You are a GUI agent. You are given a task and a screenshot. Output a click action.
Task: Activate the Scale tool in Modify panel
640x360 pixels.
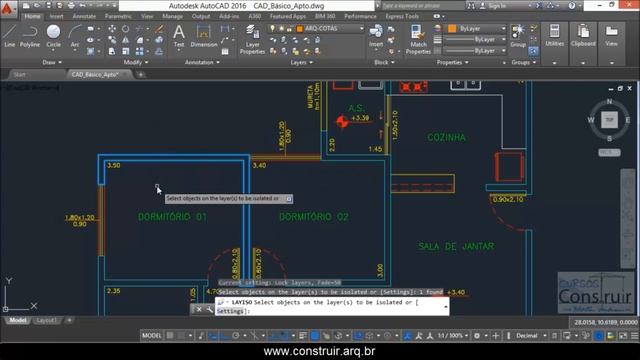[125, 51]
